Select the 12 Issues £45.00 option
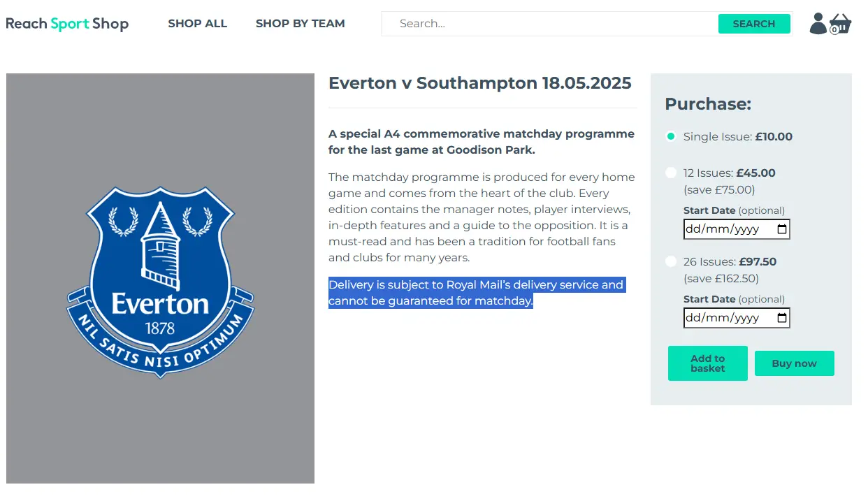The height and width of the screenshot is (501, 868). pyautogui.click(x=671, y=173)
